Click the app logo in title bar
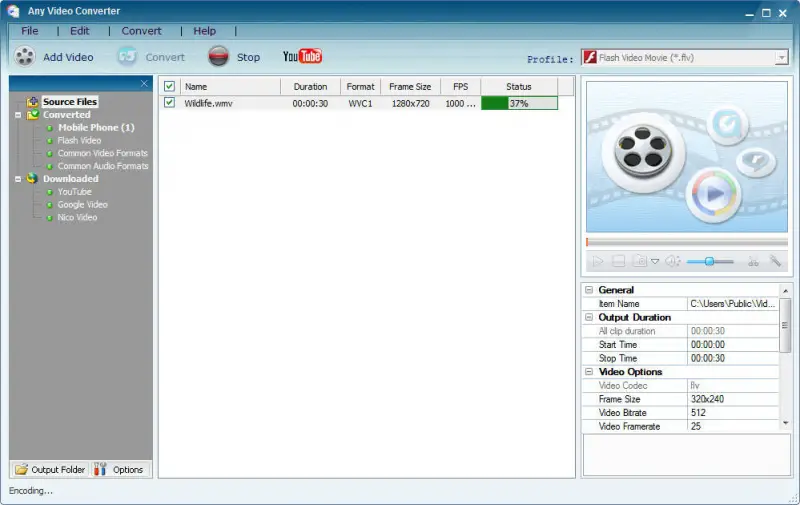Screen dimensions: 800x505 coord(13,11)
